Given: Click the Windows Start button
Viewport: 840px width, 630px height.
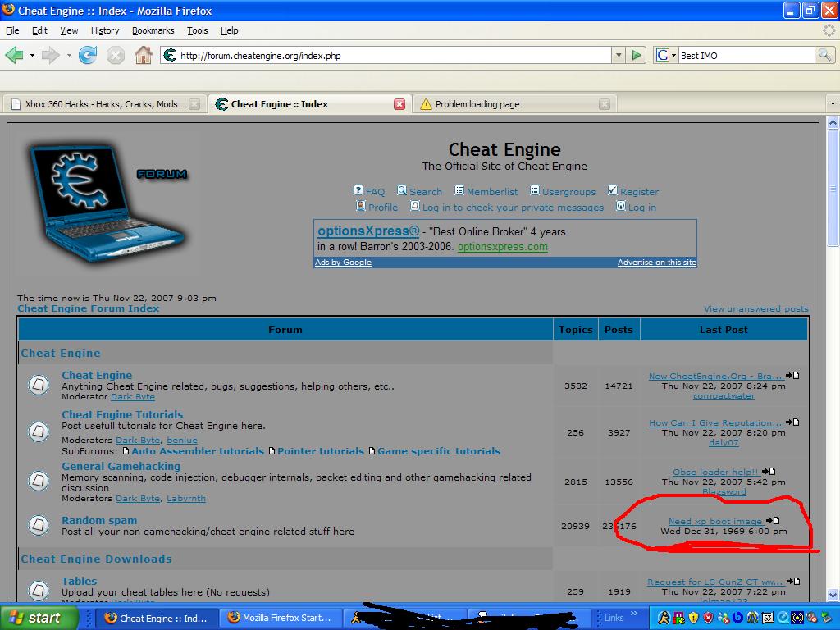Looking at the screenshot, I should (35, 618).
